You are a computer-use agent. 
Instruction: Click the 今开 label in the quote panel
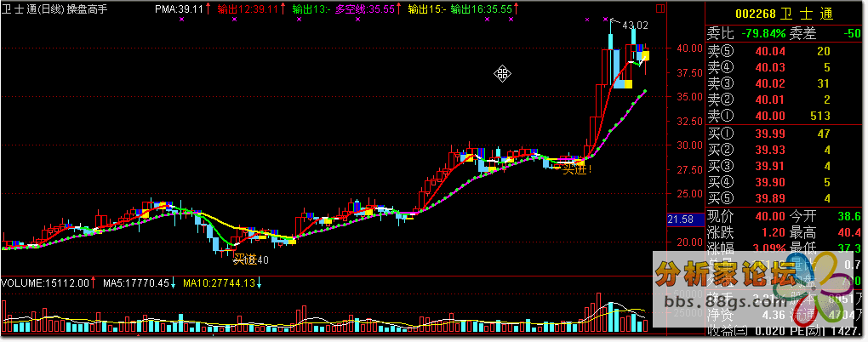802,216
